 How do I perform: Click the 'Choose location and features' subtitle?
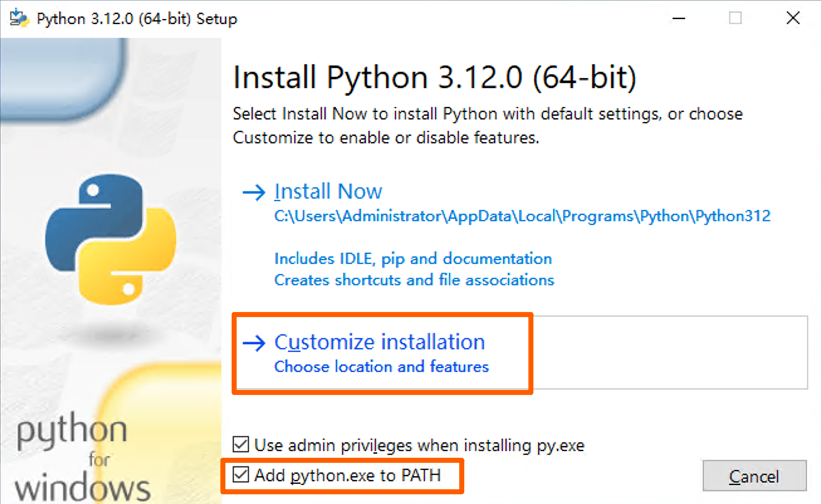(382, 366)
